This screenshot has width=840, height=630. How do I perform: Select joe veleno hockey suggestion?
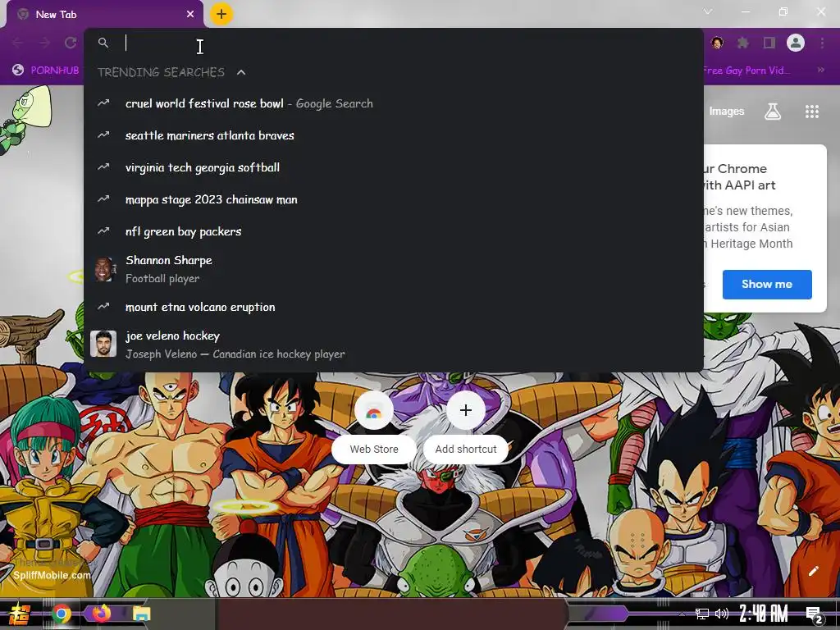coord(393,345)
